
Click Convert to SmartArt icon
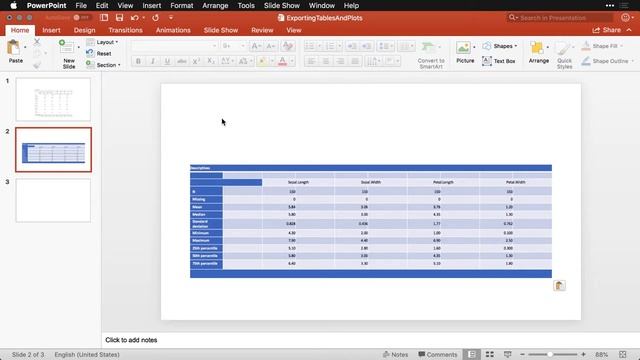[x=428, y=47]
